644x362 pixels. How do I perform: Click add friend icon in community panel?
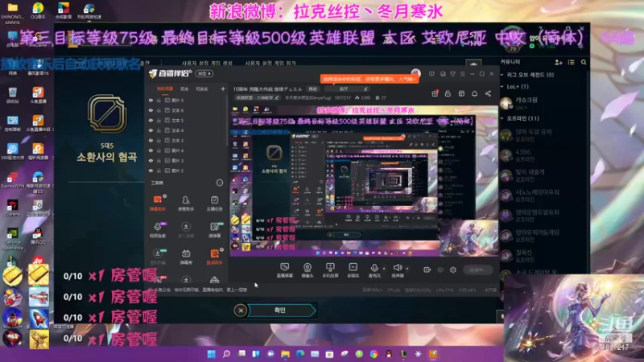pyautogui.click(x=558, y=63)
